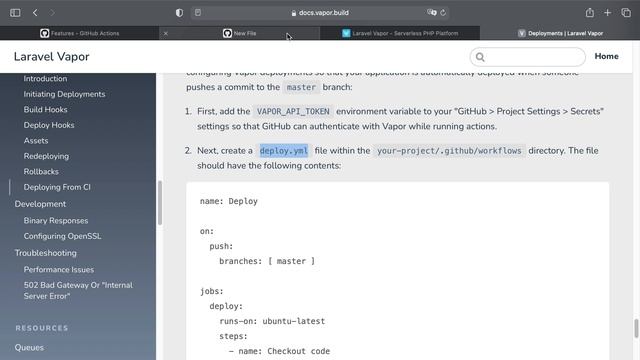Open Redeploying in the sidebar
Viewport: 640px width, 360px height.
pos(46,156)
